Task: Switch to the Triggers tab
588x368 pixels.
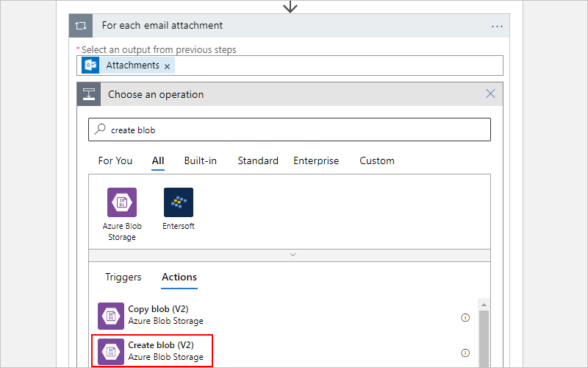Action: point(123,277)
